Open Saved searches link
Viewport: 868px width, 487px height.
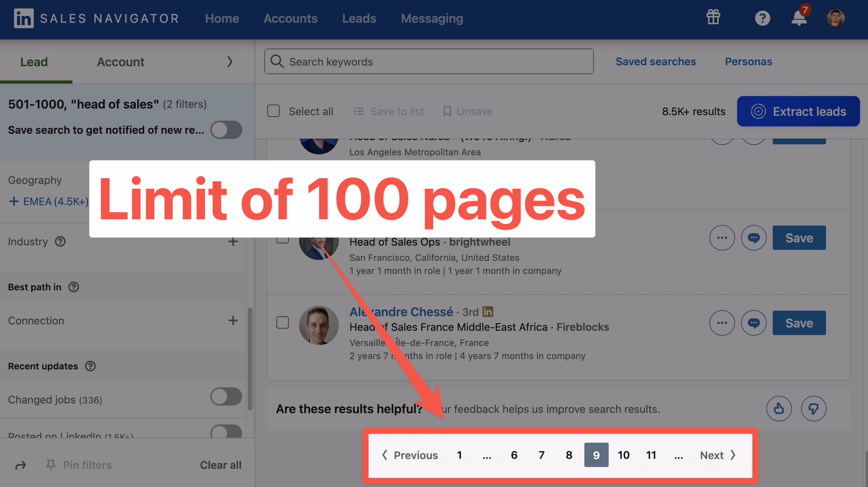coord(656,61)
